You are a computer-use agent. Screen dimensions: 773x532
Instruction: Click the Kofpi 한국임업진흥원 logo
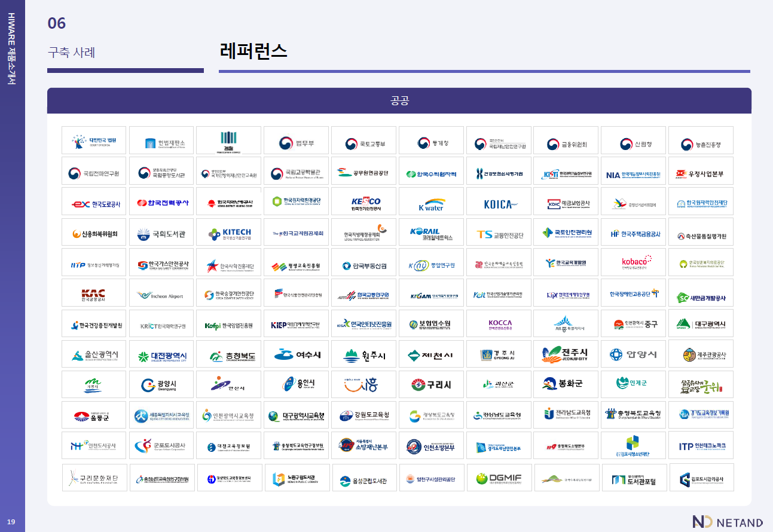pyautogui.click(x=229, y=325)
